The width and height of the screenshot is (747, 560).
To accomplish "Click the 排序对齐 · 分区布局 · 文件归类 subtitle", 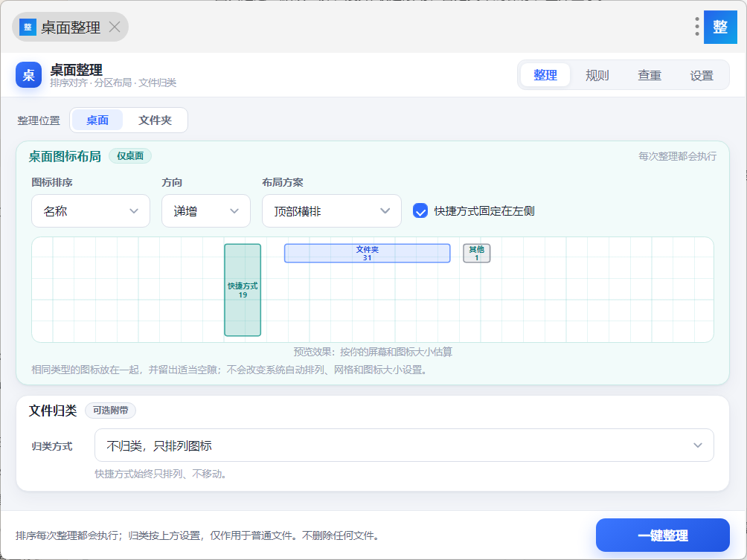I will click(x=113, y=83).
